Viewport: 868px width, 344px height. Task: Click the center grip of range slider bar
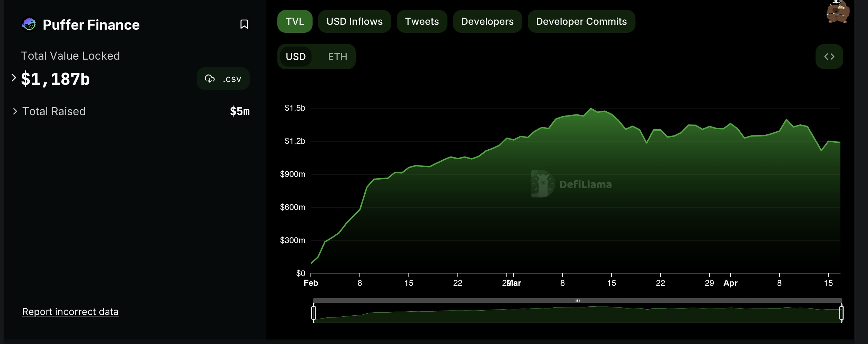pos(578,301)
